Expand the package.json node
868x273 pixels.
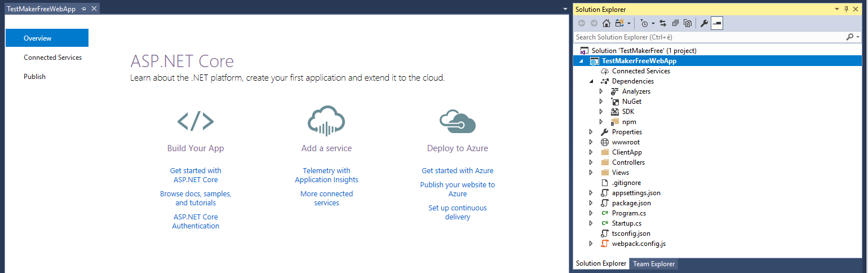click(591, 203)
